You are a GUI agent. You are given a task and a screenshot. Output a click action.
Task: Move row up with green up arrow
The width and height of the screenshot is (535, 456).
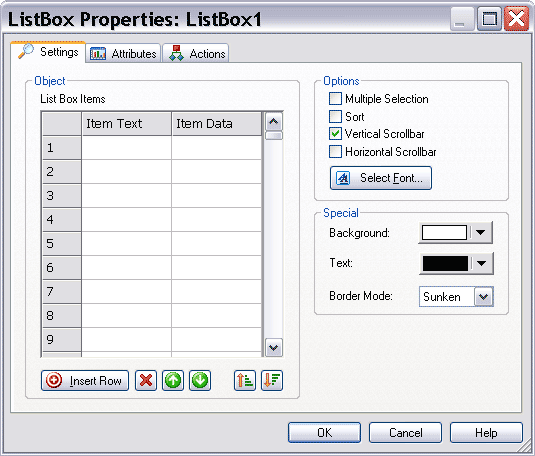click(x=173, y=380)
